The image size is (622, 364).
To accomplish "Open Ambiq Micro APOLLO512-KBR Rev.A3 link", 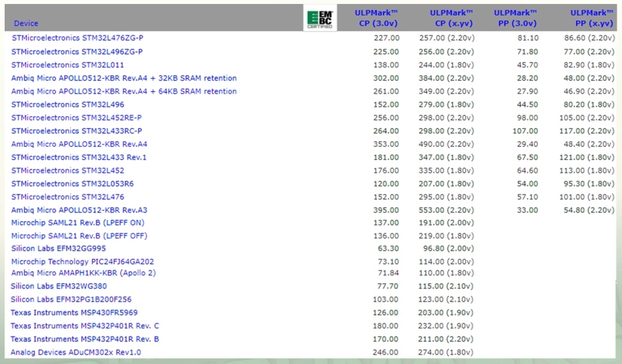I will [x=79, y=210].
